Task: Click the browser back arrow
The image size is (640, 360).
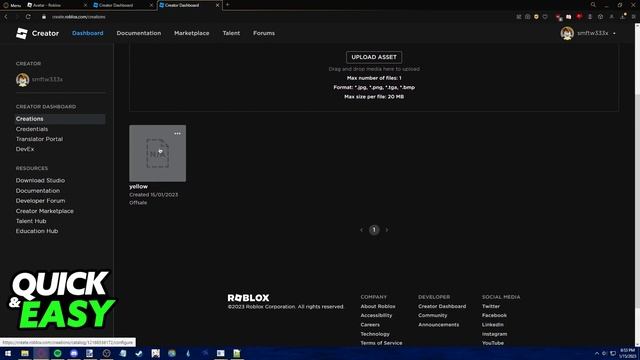Action: pyautogui.click(x=6, y=17)
